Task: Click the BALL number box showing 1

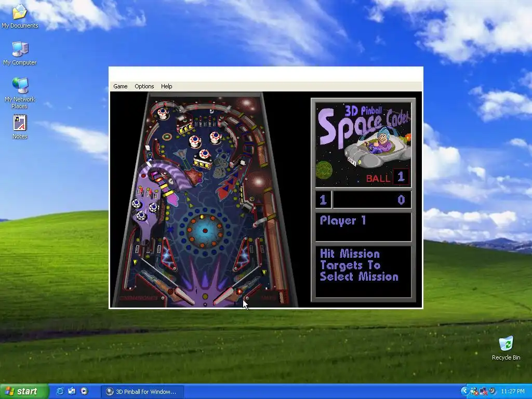Action: point(401,177)
